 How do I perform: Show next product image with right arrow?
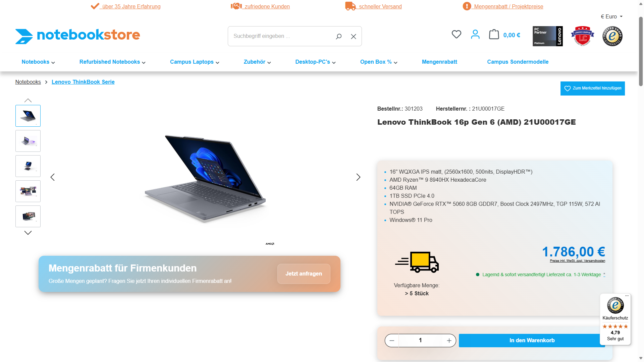358,177
